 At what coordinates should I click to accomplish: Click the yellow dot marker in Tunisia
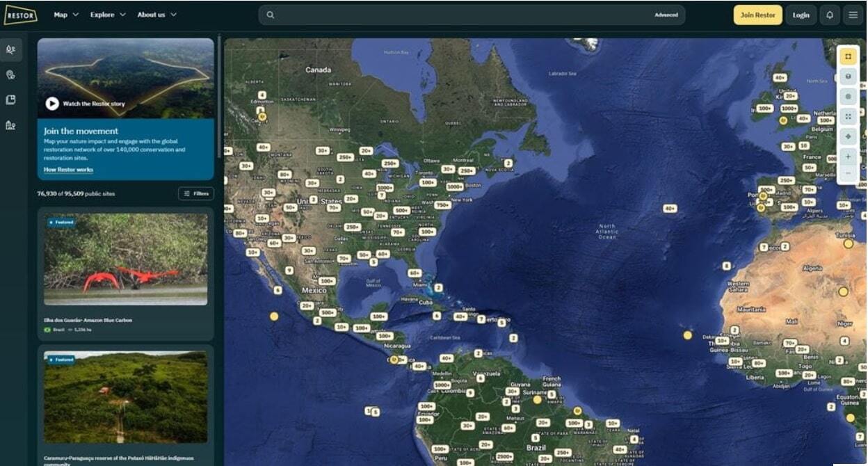(849, 244)
